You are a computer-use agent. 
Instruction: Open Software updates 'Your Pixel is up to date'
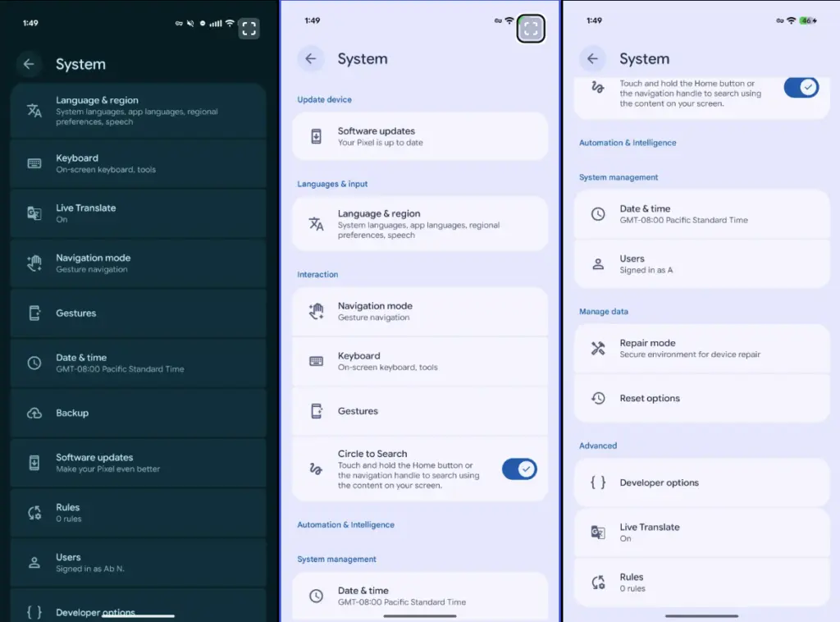coord(420,136)
